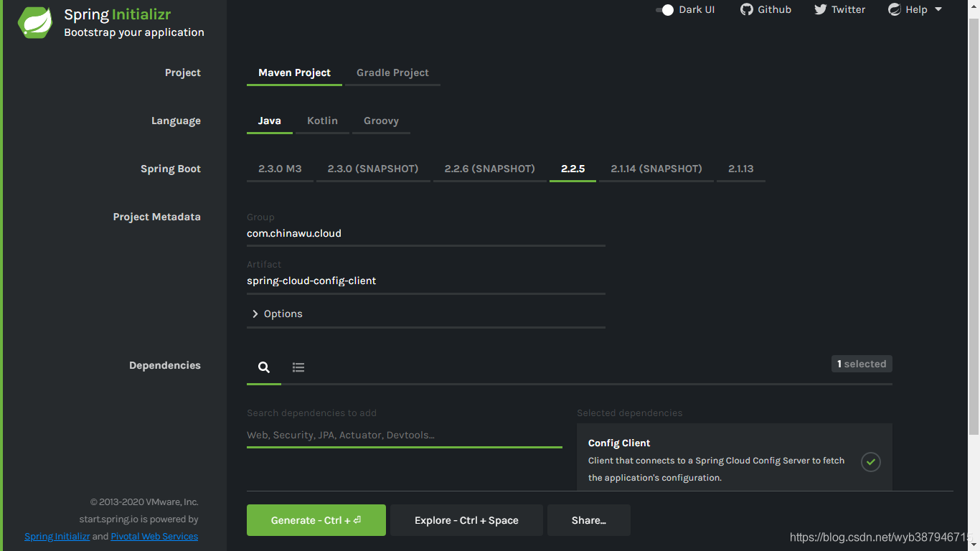Click the 'Selected dependencies' heading
Viewport: 980px width, 551px height.
tap(630, 413)
